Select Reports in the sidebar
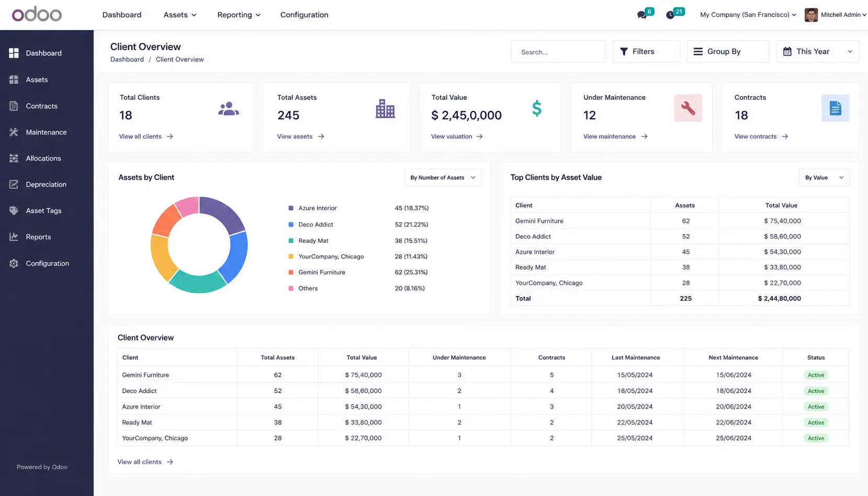 (x=38, y=236)
